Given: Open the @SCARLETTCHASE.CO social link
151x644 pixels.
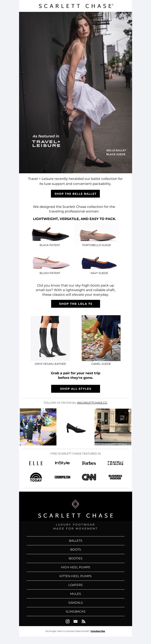Looking at the screenshot, I should click(92, 403).
